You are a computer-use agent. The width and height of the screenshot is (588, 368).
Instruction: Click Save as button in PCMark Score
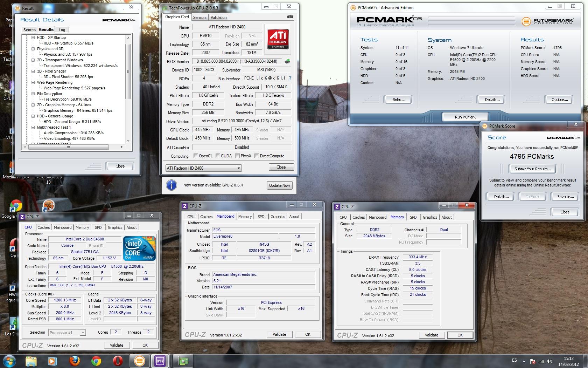pos(565,197)
